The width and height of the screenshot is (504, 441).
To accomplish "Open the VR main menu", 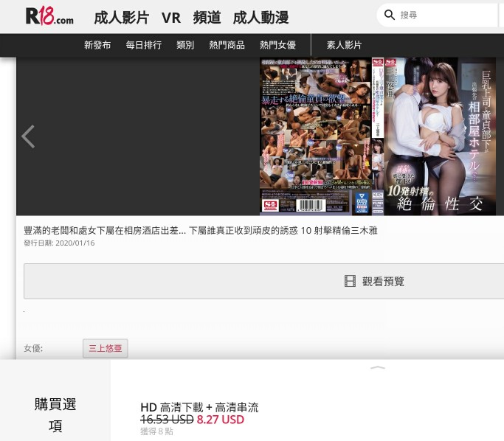I will coord(171,18).
